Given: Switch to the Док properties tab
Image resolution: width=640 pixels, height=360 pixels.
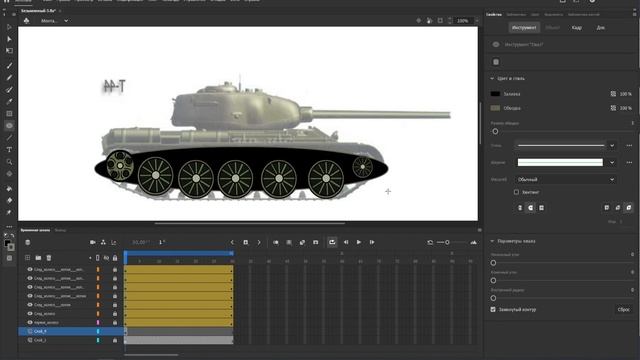Looking at the screenshot, I should coord(600,28).
